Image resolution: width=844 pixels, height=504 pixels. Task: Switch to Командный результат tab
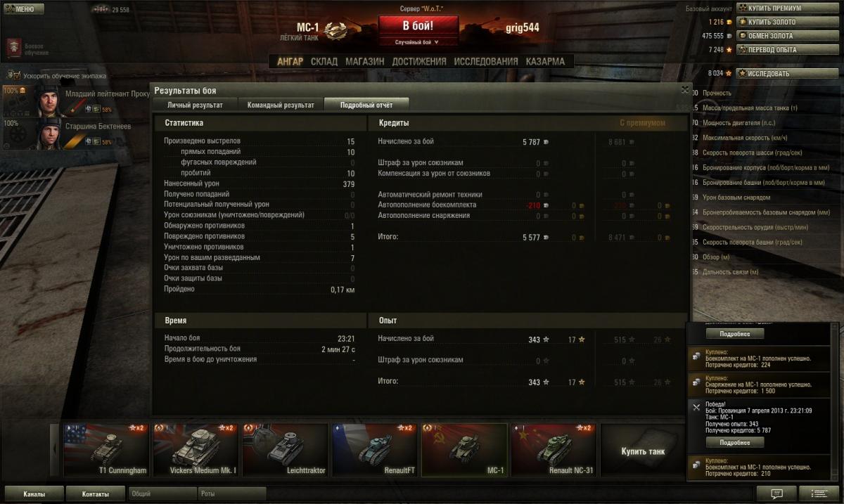281,105
